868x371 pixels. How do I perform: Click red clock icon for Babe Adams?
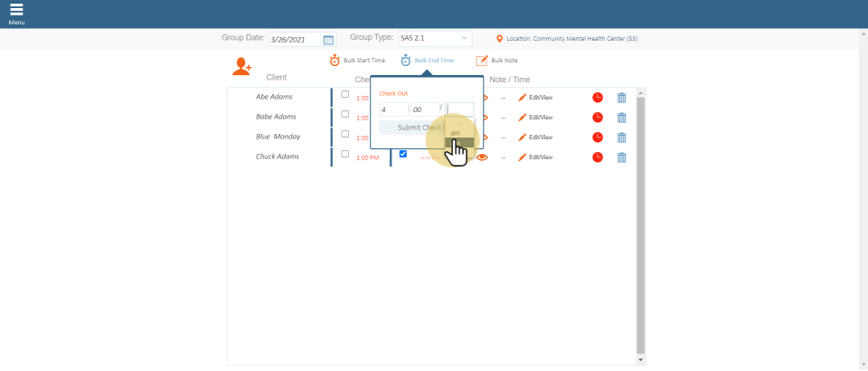pyautogui.click(x=598, y=118)
